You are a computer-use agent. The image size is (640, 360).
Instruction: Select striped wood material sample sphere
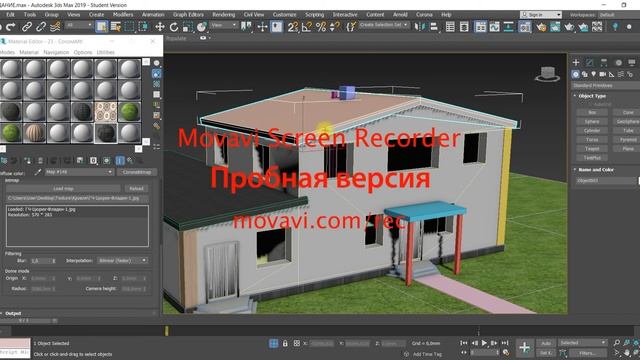(x=34, y=133)
